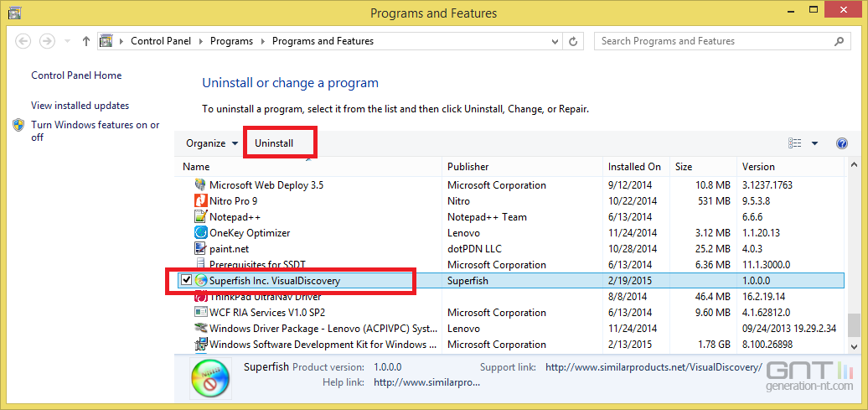Open recent locations dropdown arrow
The width and height of the screenshot is (868, 410).
[x=68, y=41]
